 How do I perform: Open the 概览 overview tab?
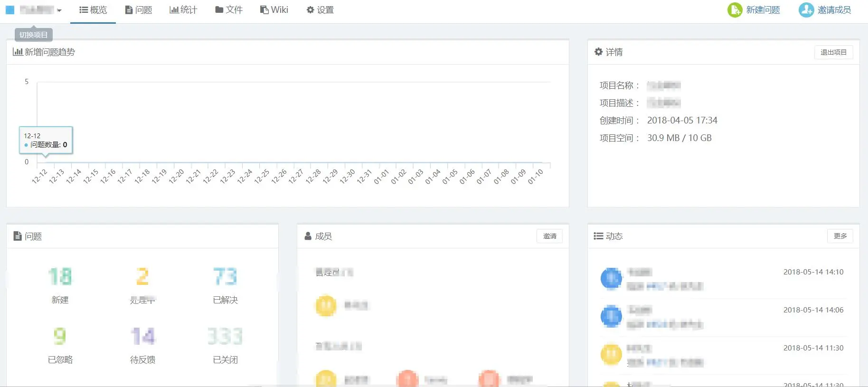[x=93, y=10]
